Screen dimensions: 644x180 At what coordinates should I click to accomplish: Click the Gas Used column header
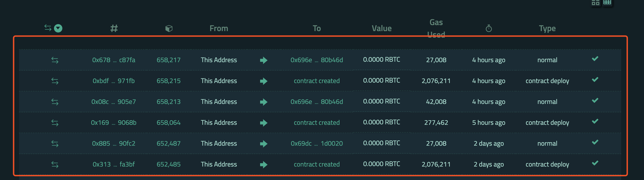point(436,29)
